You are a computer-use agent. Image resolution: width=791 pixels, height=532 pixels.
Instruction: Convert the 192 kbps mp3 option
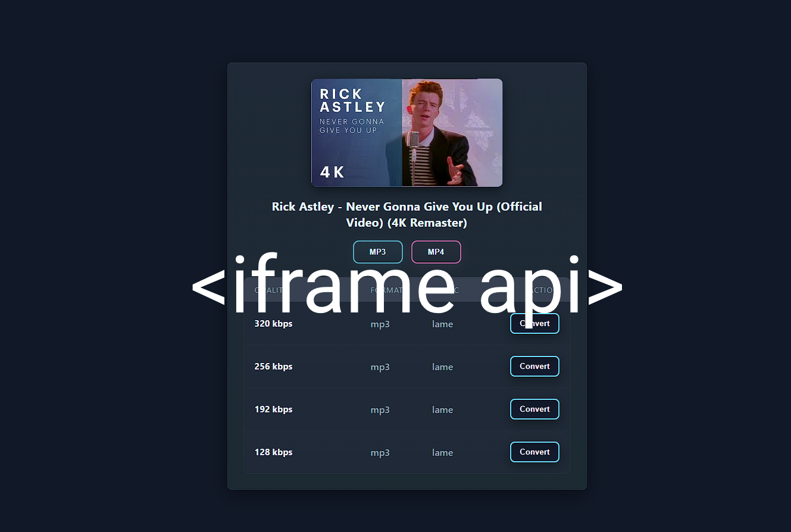click(x=534, y=409)
